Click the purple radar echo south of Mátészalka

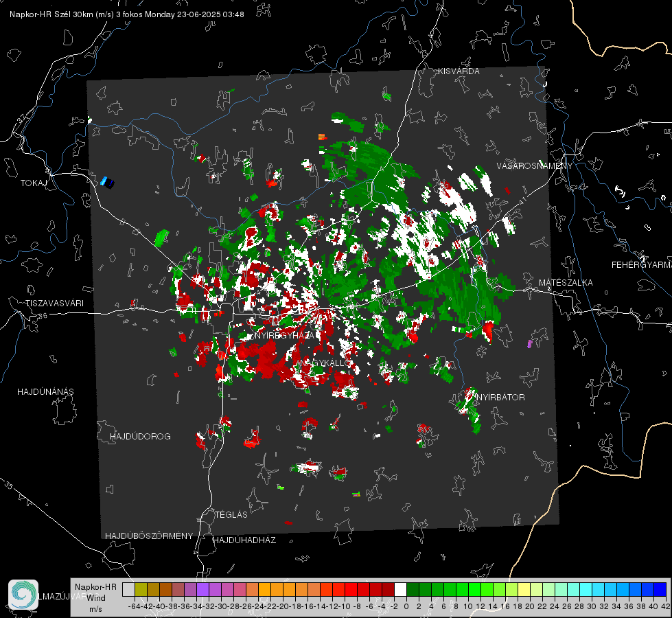click(530, 343)
